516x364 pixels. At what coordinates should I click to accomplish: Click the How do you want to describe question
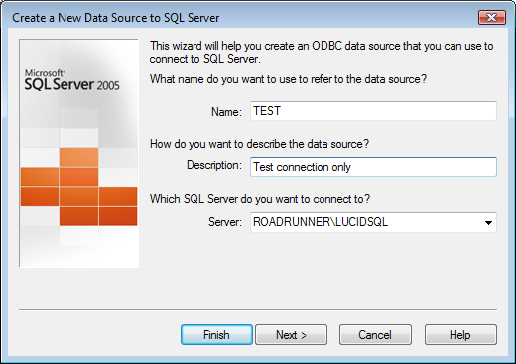[x=259, y=144]
